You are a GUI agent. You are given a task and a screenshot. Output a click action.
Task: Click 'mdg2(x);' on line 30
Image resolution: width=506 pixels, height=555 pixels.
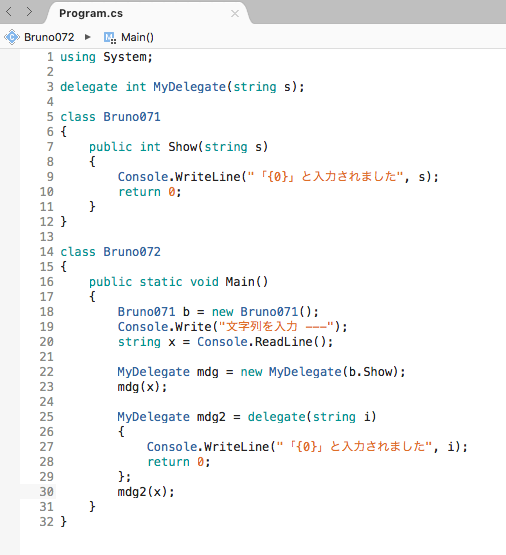click(146, 492)
